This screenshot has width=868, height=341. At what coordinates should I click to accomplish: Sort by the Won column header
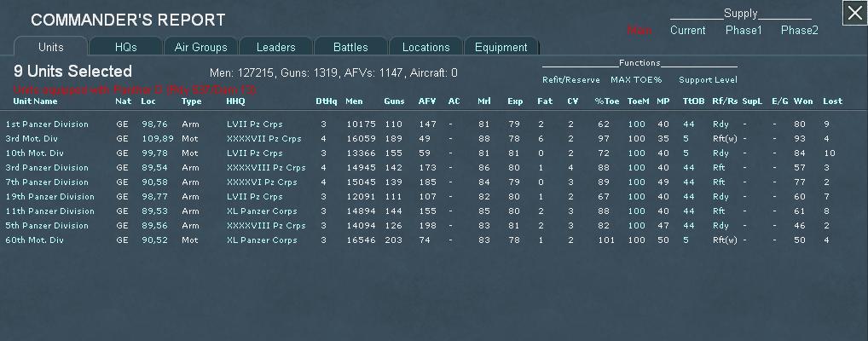pyautogui.click(x=802, y=101)
